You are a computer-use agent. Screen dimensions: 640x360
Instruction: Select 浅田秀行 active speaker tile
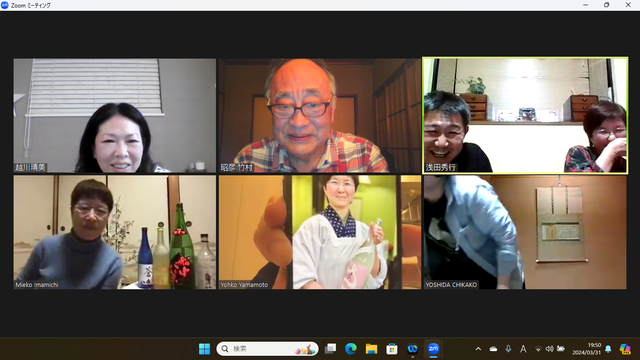tap(525, 116)
